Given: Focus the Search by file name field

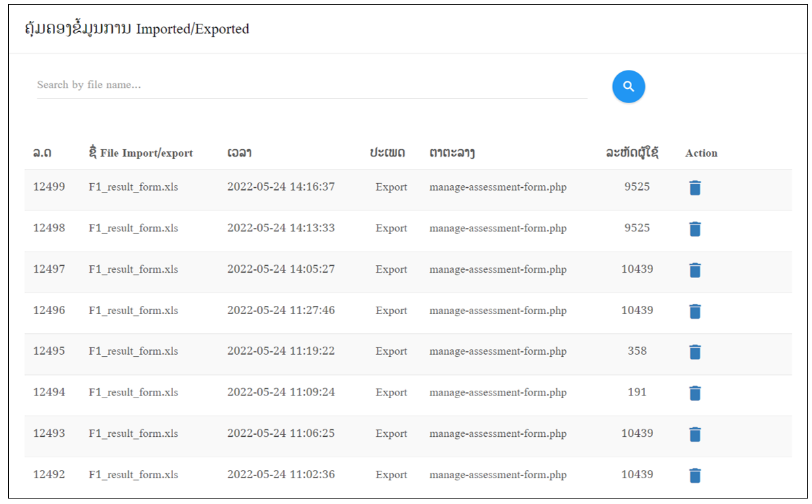Looking at the screenshot, I should [x=312, y=85].
